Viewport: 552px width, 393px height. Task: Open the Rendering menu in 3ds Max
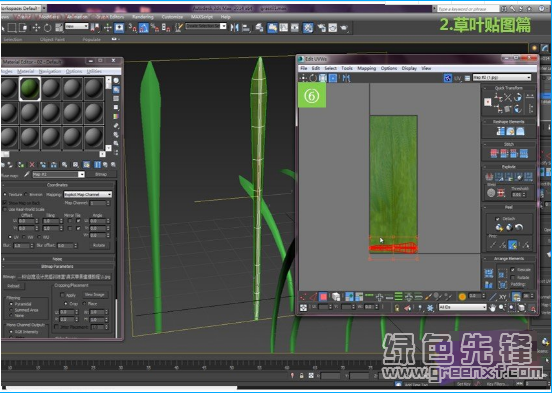pos(143,17)
